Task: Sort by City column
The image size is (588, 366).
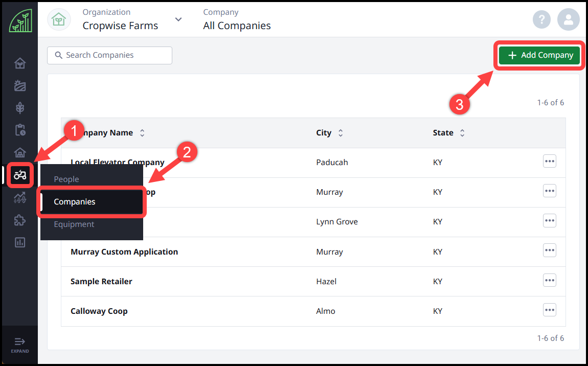Action: (341, 133)
